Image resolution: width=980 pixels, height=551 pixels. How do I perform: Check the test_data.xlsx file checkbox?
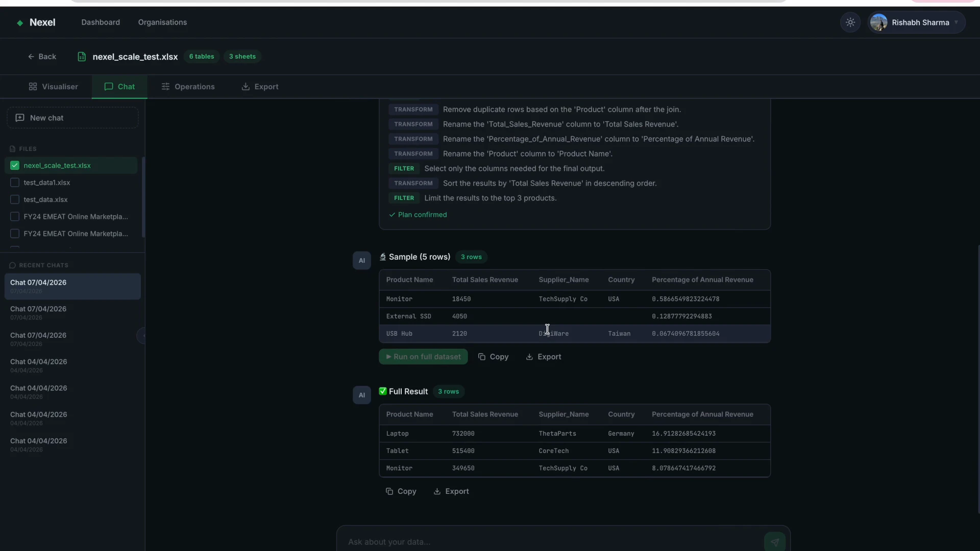pyautogui.click(x=14, y=199)
